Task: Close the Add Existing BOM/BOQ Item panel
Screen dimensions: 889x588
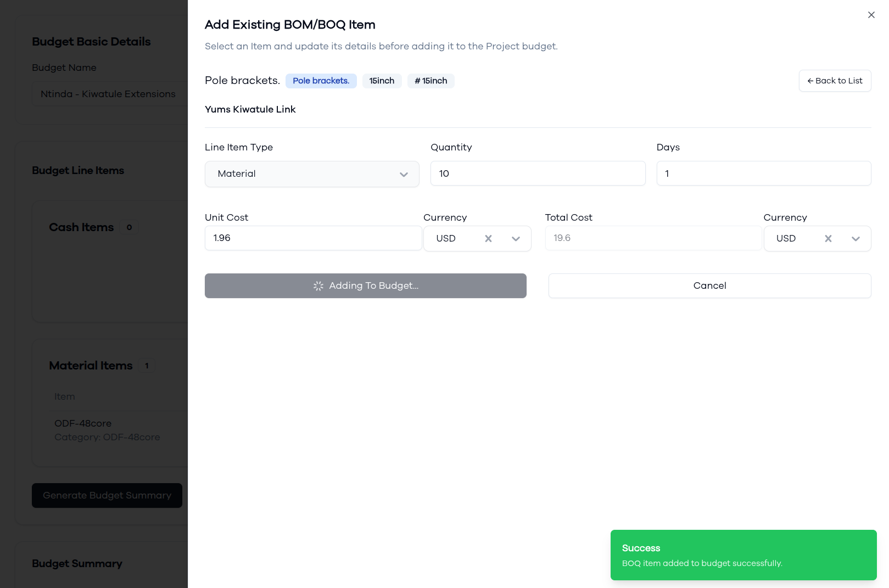Action: pyautogui.click(x=871, y=15)
